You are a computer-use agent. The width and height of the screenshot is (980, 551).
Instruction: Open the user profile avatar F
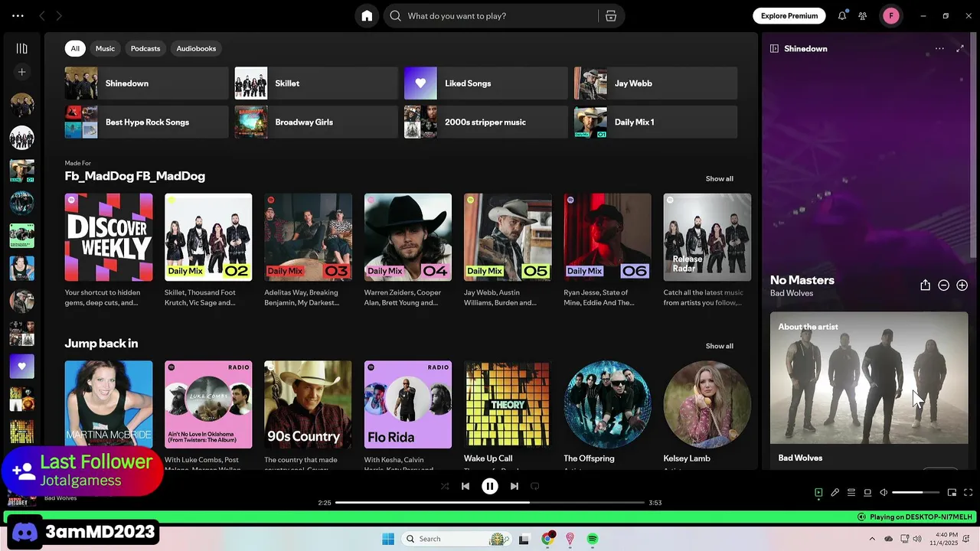pos(891,16)
